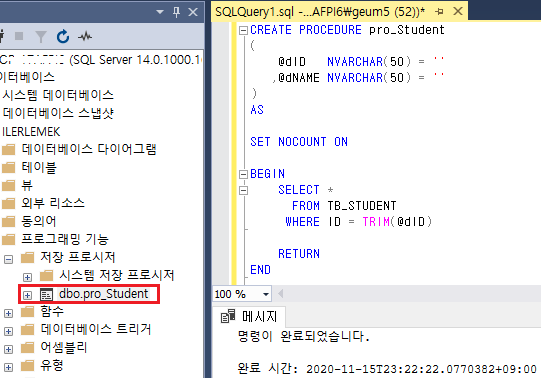This screenshot has width=541, height=378.
Task: Select the SQL Server 14.0.1000 server node
Action: (101, 60)
